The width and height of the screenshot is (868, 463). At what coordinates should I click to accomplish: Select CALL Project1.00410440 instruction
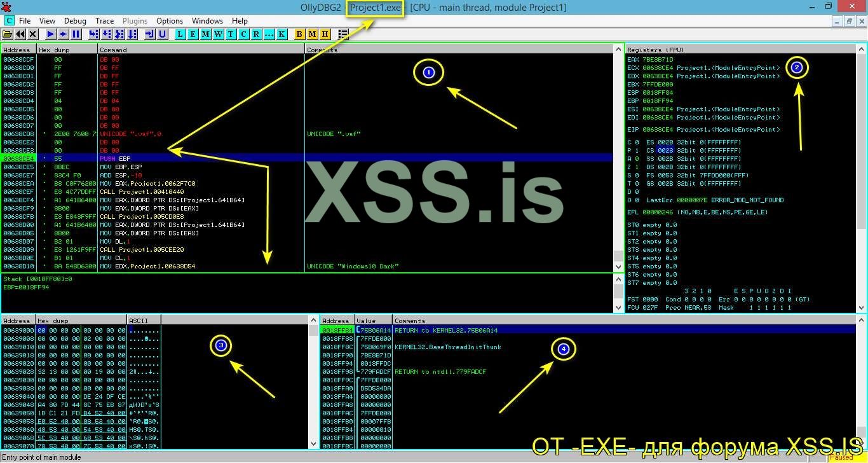142,191
